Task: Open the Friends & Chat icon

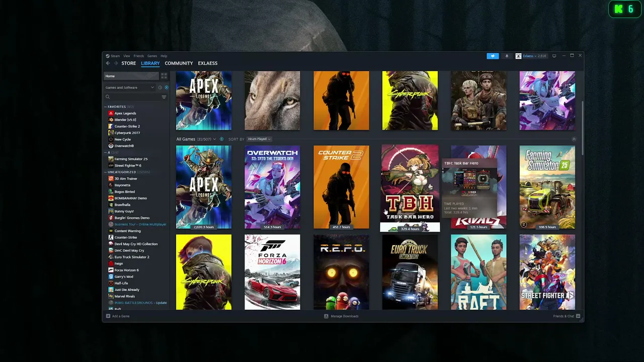Action: [578, 316]
